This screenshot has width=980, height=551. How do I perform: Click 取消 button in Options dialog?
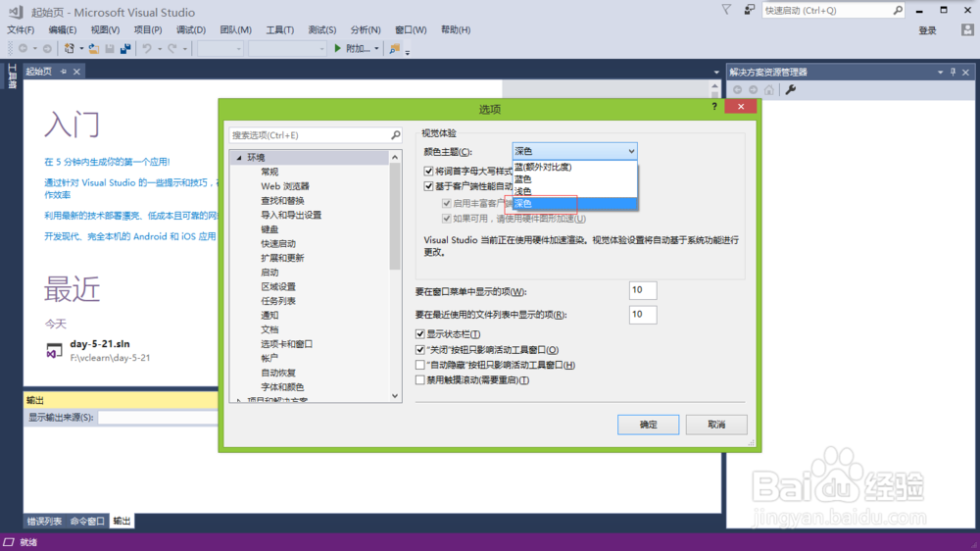tap(716, 425)
